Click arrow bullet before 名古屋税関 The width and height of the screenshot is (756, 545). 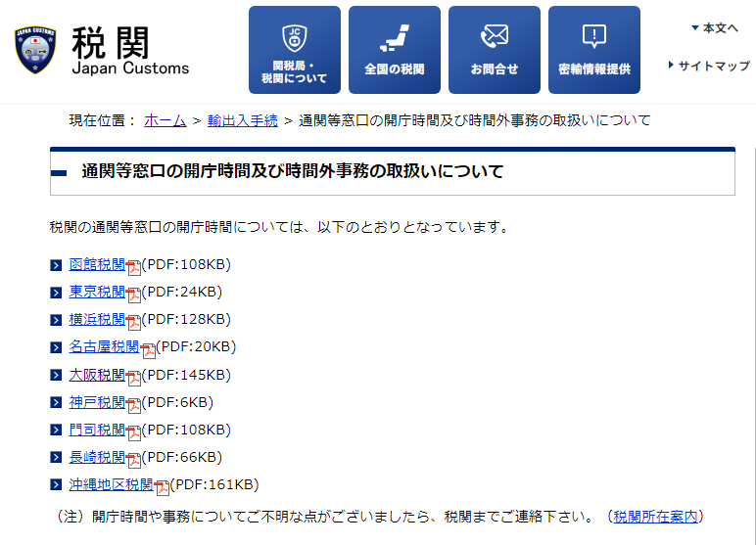tap(56, 347)
